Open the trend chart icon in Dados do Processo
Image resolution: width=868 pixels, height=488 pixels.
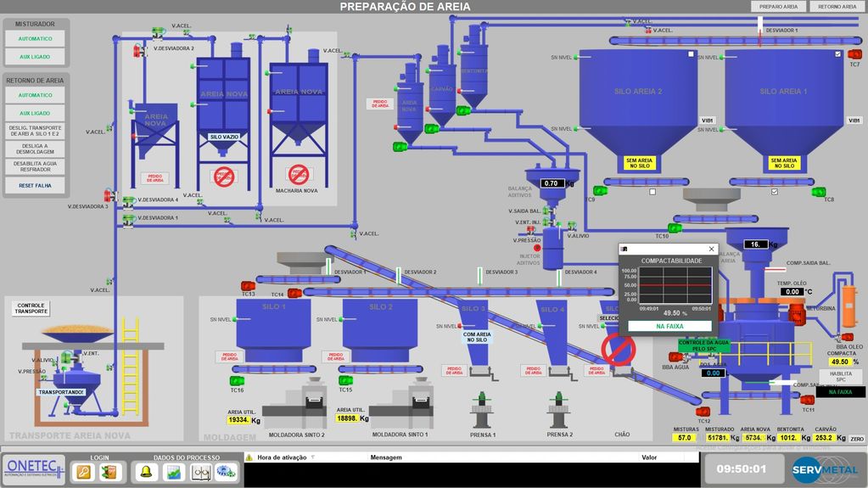point(173,472)
